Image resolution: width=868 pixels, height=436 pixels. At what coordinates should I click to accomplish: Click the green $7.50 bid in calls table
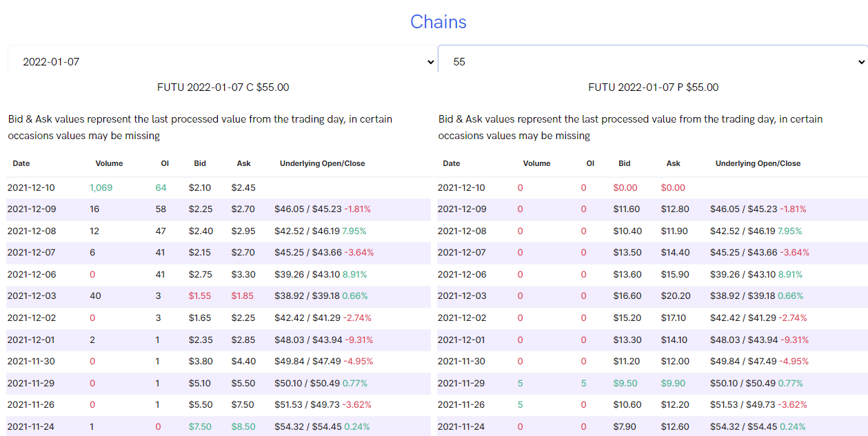pos(200,426)
